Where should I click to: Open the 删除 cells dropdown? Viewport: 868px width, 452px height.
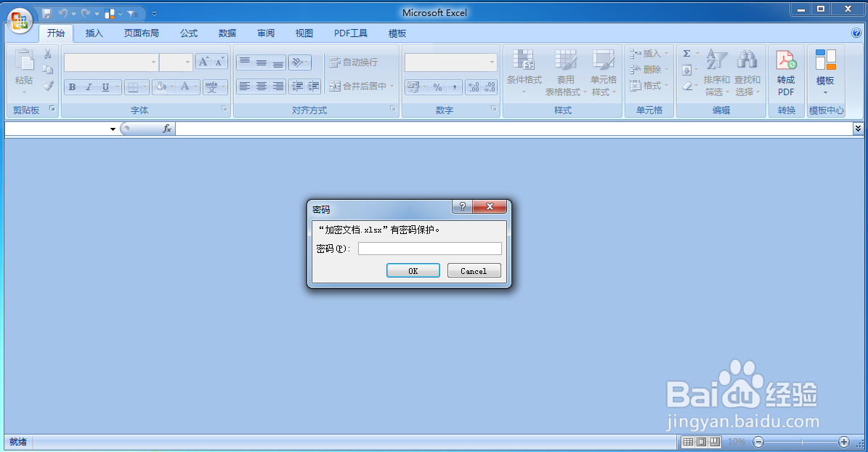(649, 70)
